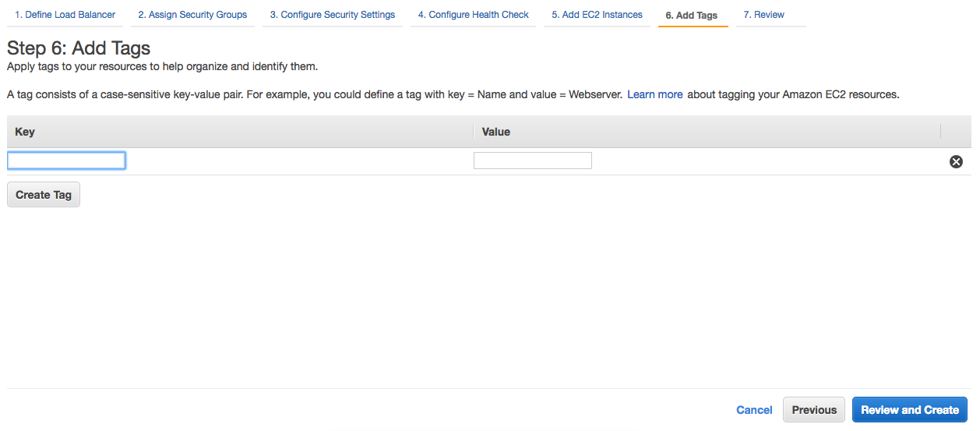This screenshot has width=980, height=431.
Task: Open the Learn more tagging link
Action: pos(655,94)
